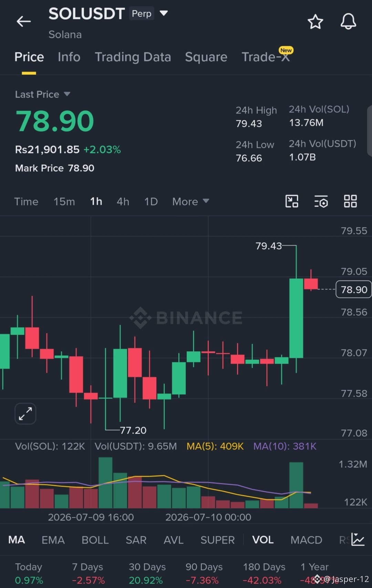Tap the 77.20 low marker label
This screenshot has width=372, height=588.
[x=133, y=430]
